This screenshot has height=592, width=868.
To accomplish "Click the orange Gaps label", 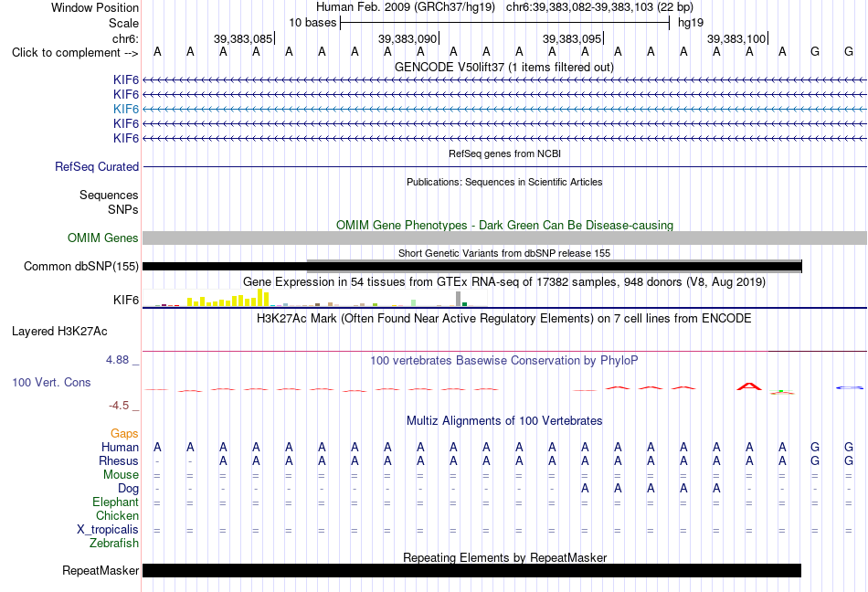I will [x=124, y=434].
